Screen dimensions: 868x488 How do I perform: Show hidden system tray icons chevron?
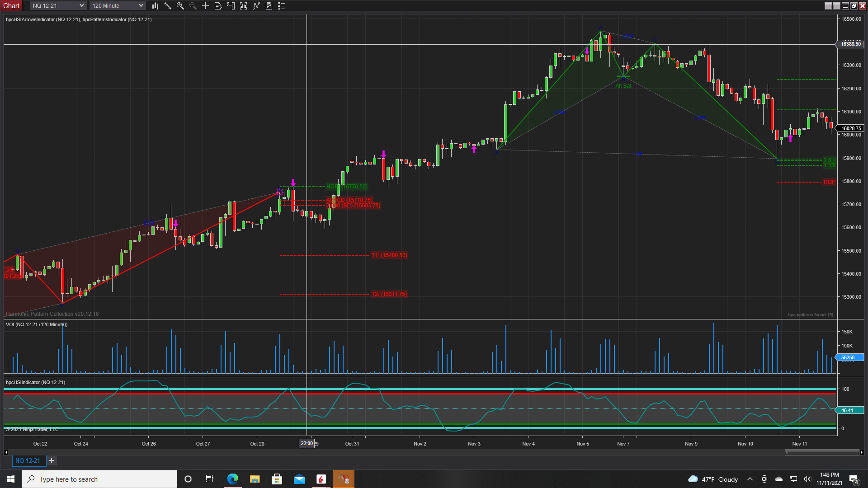[x=750, y=479]
